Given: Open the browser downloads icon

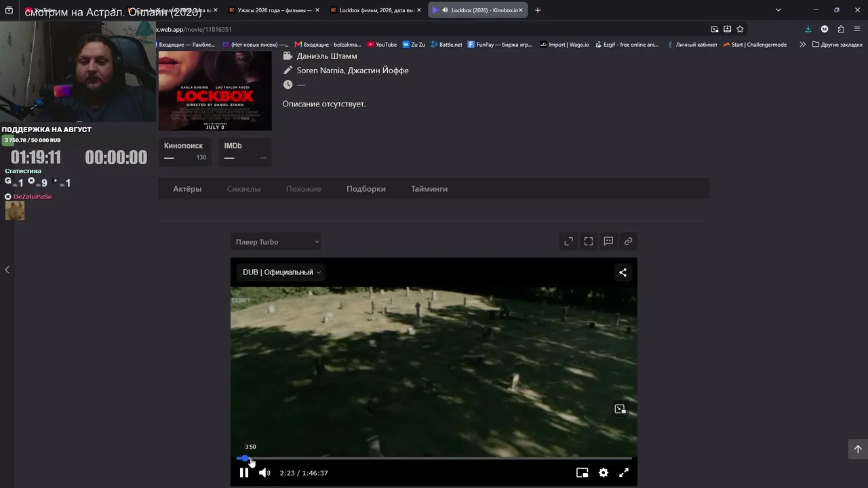Looking at the screenshot, I should tap(808, 29).
